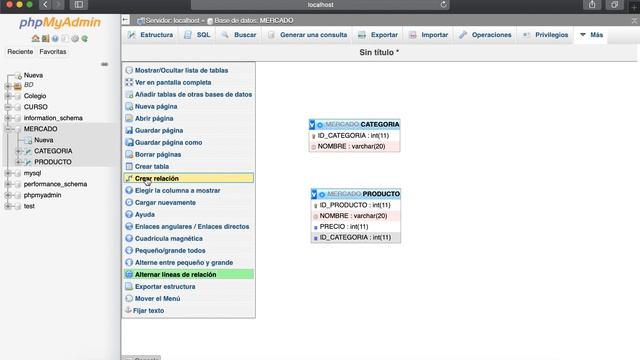Select the test database

pyautogui.click(x=29, y=206)
